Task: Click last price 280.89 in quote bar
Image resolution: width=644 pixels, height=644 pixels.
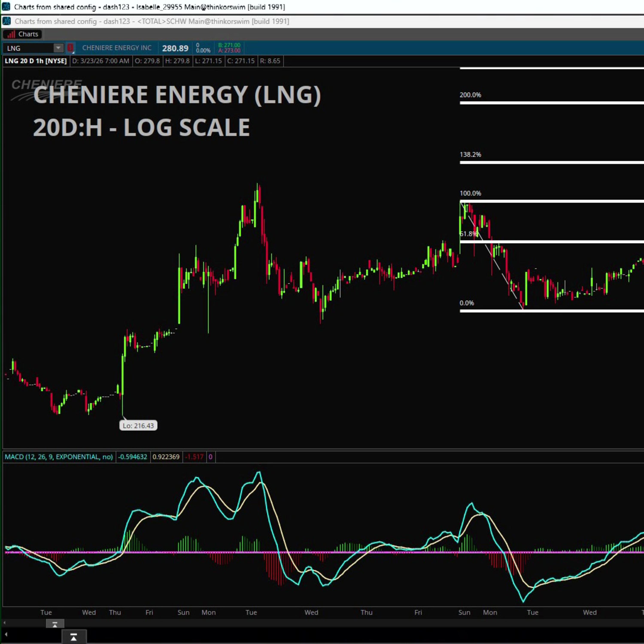Action: click(175, 48)
